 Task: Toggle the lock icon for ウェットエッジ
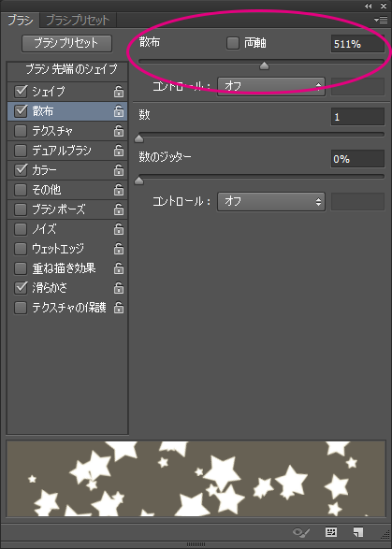pos(119,249)
